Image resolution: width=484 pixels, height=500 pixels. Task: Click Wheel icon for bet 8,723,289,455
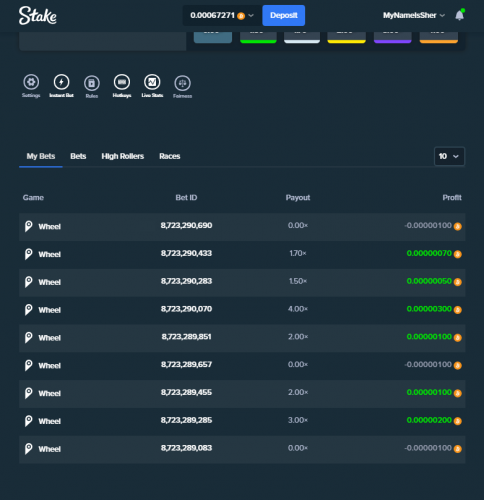pos(29,393)
